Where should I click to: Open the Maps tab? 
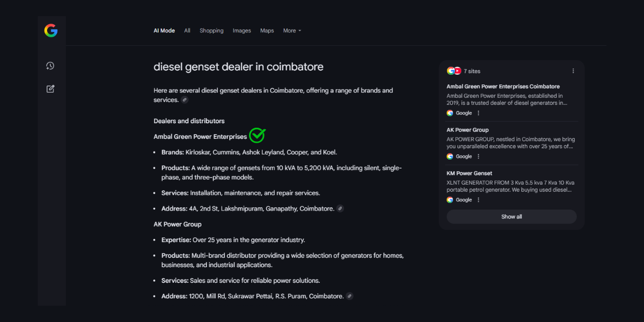[x=267, y=31]
